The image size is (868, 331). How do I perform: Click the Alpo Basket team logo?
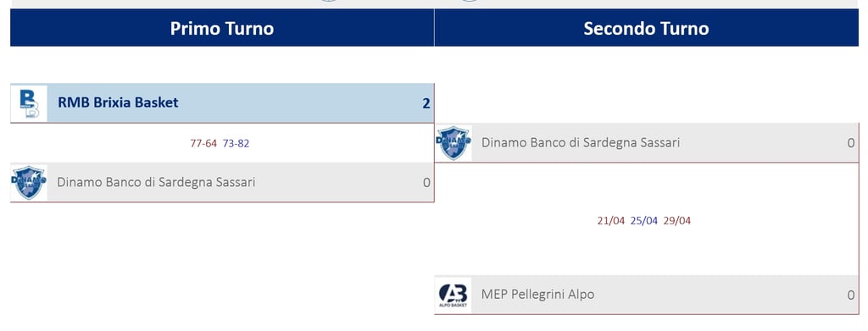coord(453,295)
